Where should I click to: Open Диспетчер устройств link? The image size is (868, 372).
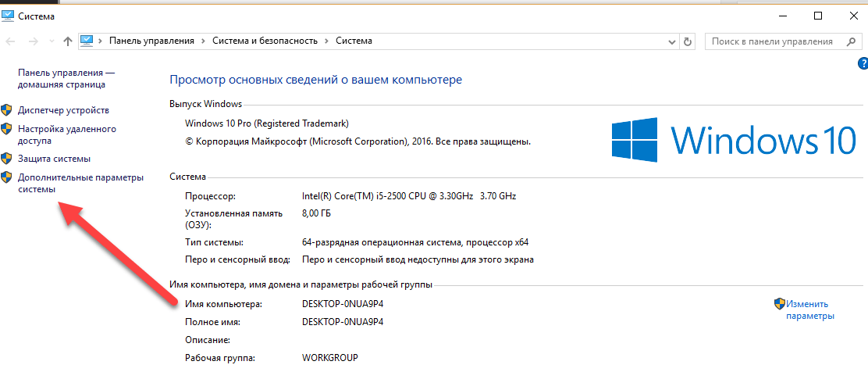(x=63, y=110)
